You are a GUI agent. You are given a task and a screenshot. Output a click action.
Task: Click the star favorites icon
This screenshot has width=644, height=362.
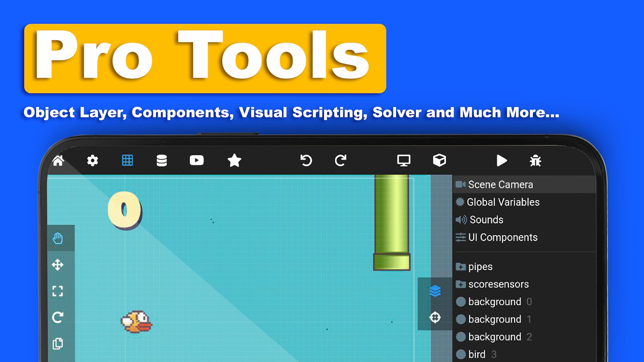[234, 160]
